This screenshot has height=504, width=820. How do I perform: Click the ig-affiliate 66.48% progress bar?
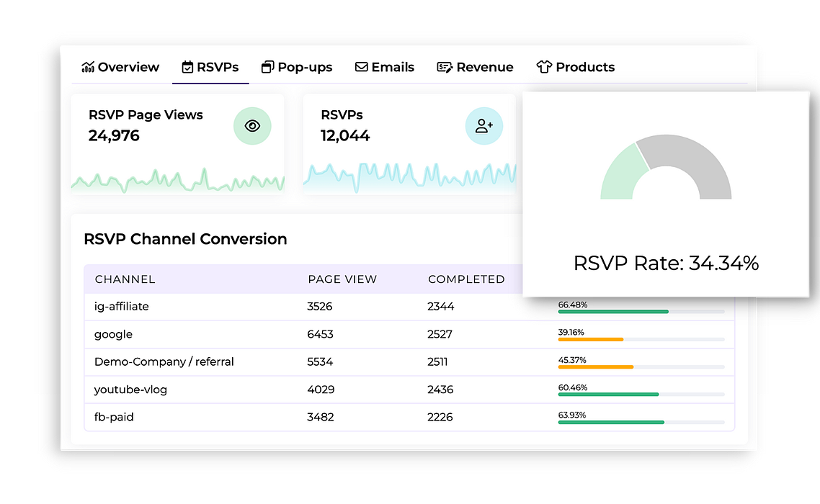(x=641, y=312)
